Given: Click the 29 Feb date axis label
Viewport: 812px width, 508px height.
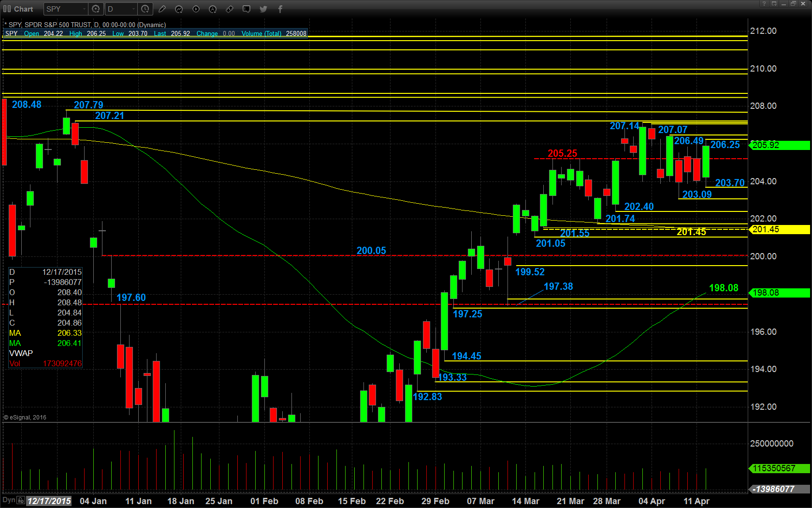Looking at the screenshot, I should [435, 501].
